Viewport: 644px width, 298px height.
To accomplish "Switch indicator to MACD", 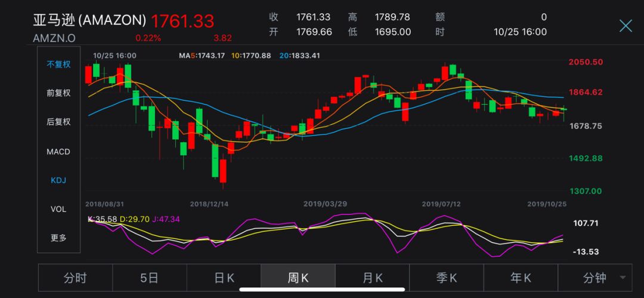I will point(58,152).
